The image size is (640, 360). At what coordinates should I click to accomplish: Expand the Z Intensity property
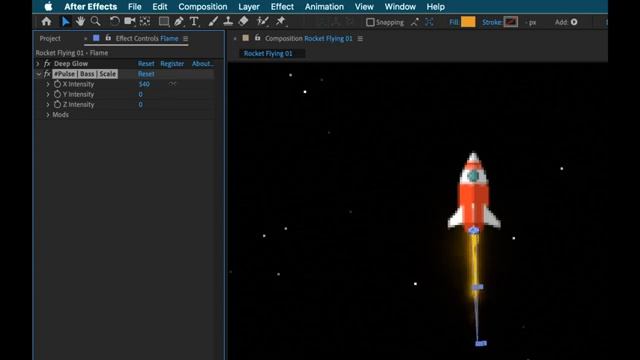(x=48, y=104)
